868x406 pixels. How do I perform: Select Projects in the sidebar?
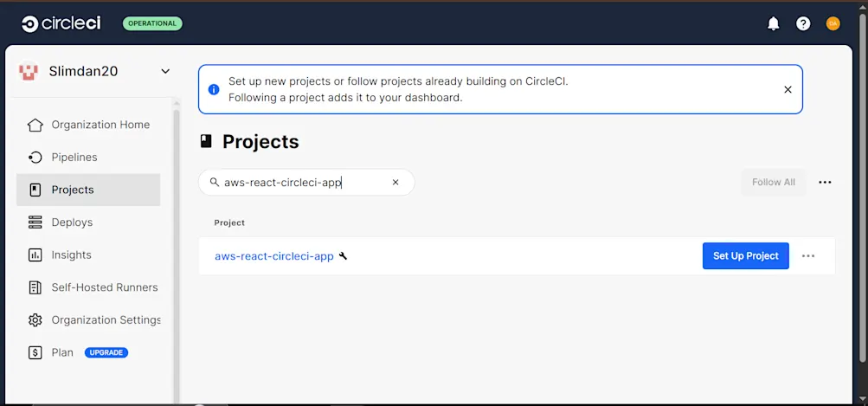click(88, 190)
